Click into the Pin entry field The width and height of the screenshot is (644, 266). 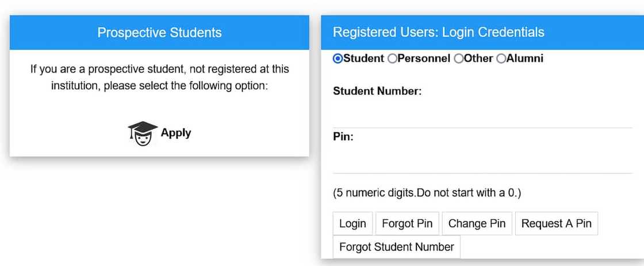482,159
